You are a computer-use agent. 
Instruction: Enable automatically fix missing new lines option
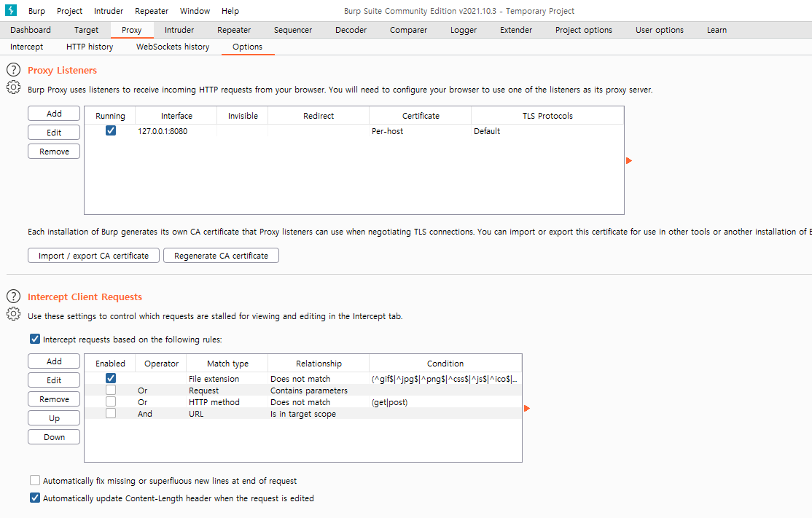[35, 480]
